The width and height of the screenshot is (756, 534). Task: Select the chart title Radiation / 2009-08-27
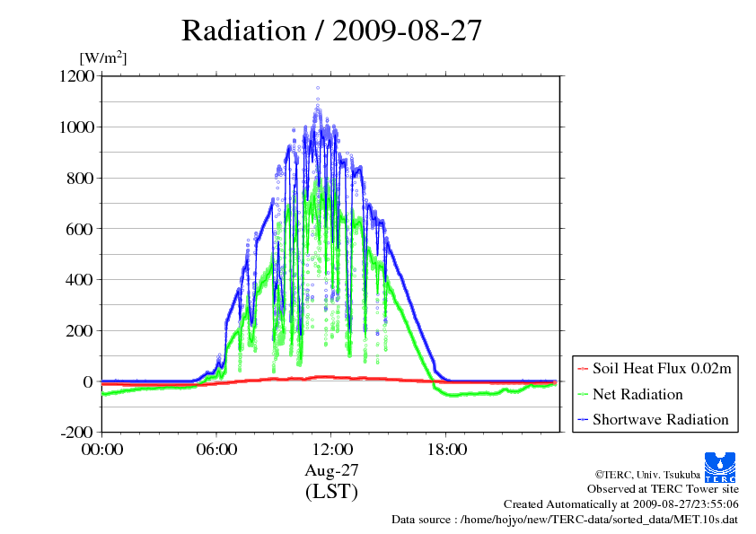pyautogui.click(x=331, y=31)
